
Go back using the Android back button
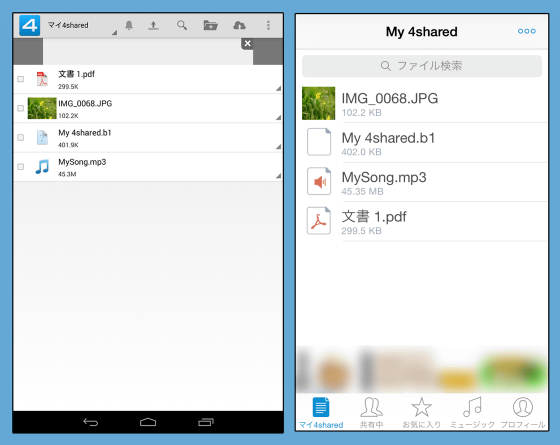coord(91,422)
